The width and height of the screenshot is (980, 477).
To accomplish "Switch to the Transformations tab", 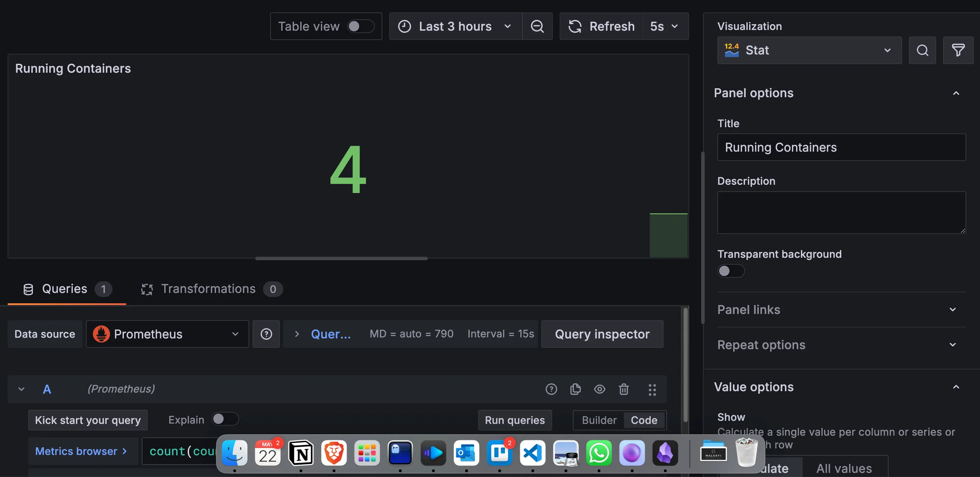I will point(209,288).
